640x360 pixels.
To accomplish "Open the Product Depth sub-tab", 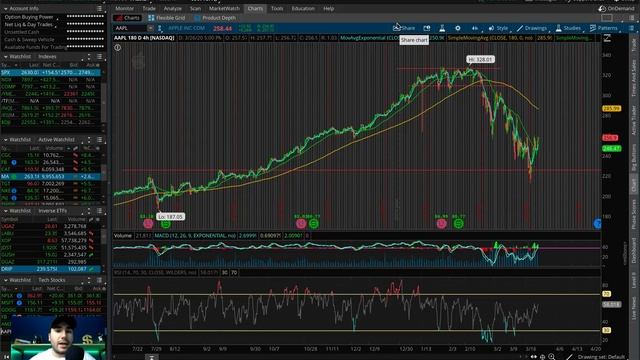I will (215, 18).
